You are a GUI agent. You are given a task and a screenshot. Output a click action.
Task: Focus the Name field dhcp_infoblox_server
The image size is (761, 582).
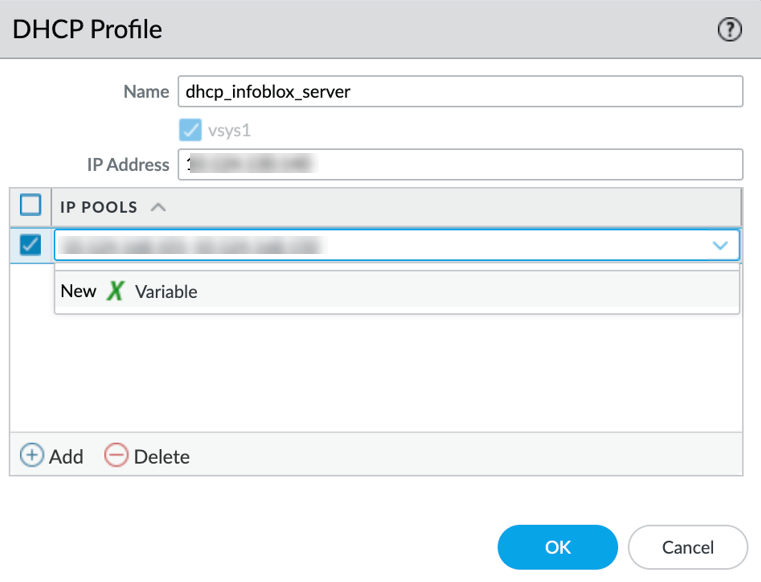(460, 91)
